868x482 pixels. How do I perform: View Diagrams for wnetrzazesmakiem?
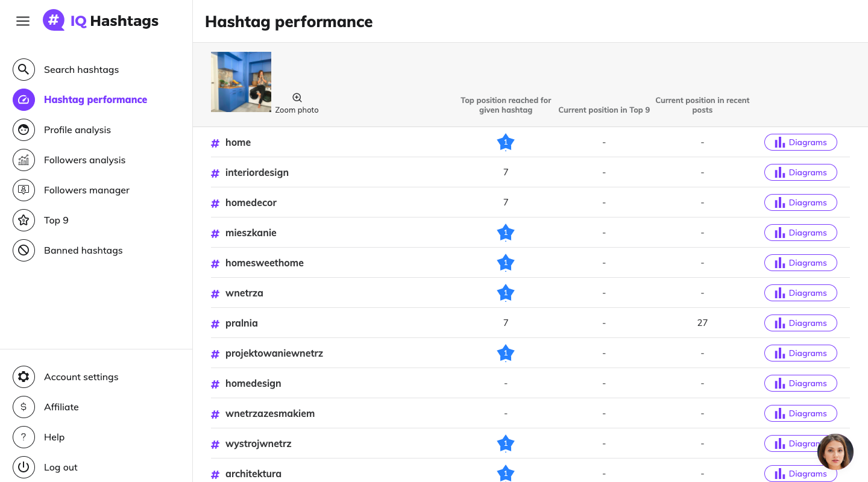[x=800, y=413]
